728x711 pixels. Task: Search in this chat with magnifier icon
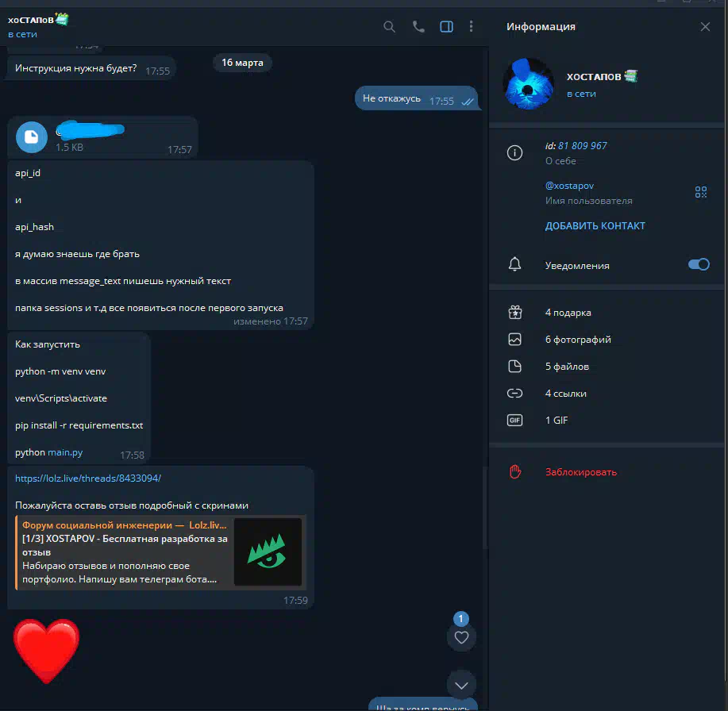(389, 27)
